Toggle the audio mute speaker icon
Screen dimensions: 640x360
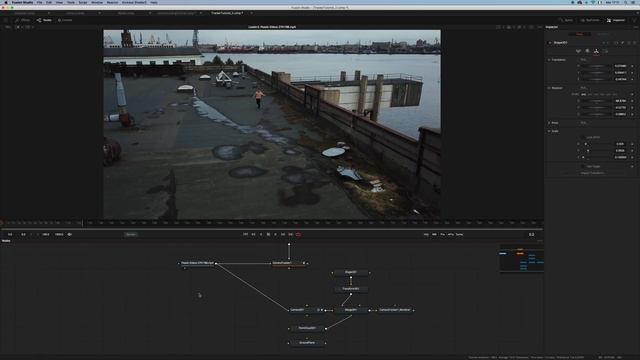pyautogui.click(x=69, y=235)
